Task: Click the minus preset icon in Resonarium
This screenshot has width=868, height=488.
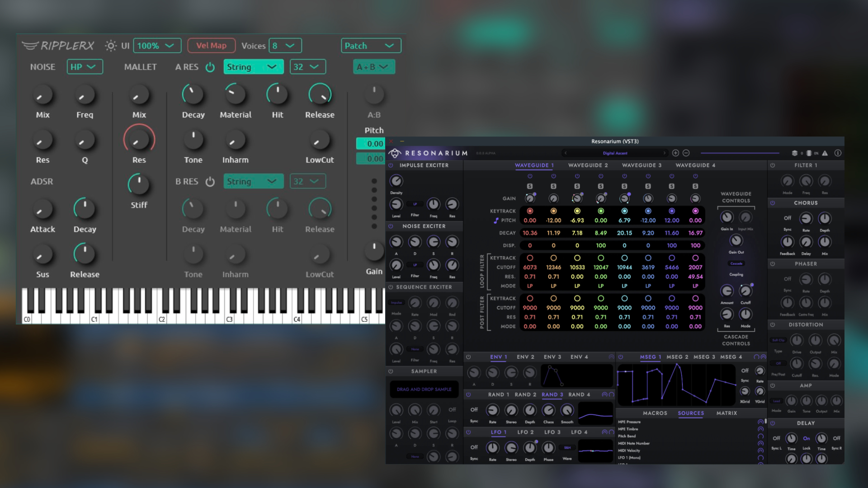Action: click(x=686, y=153)
